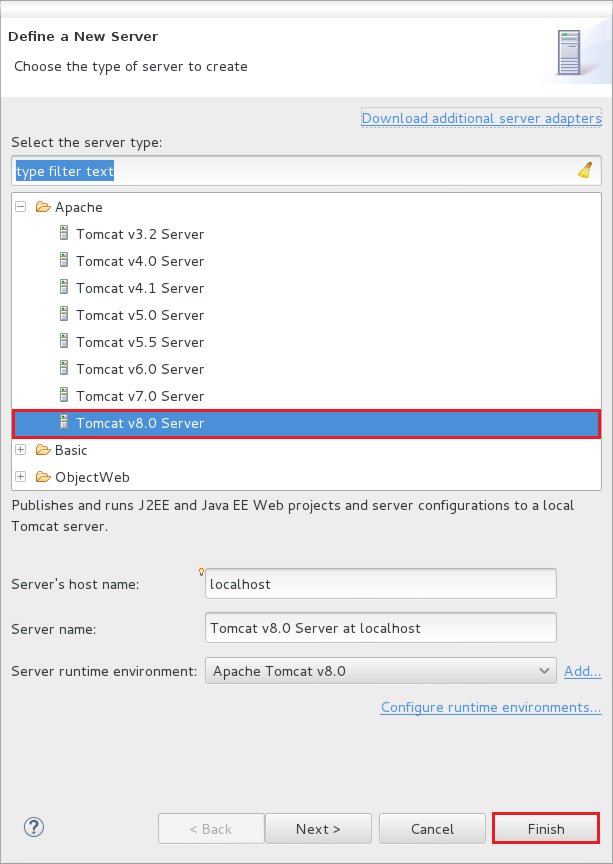
Task: Click the Next > button
Action: (318, 829)
